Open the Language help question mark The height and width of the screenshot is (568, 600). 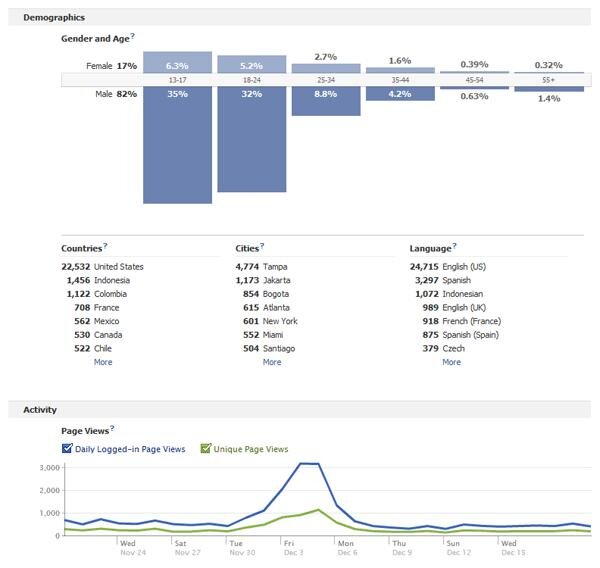[x=454, y=246]
